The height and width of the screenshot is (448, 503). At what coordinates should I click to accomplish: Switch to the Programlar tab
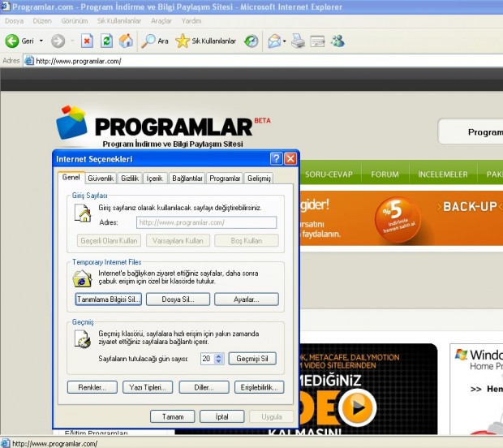(225, 179)
